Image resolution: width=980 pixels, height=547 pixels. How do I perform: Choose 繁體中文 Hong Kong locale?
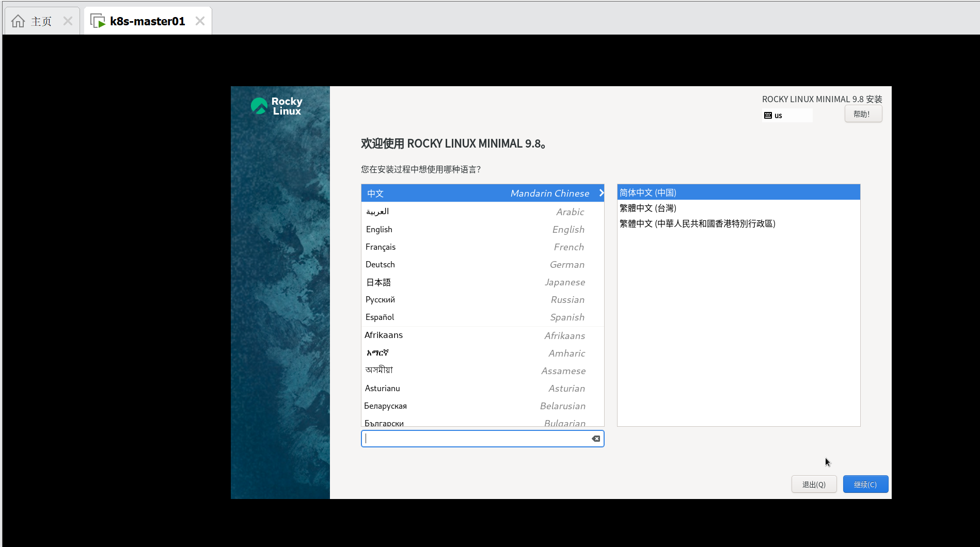(738, 223)
